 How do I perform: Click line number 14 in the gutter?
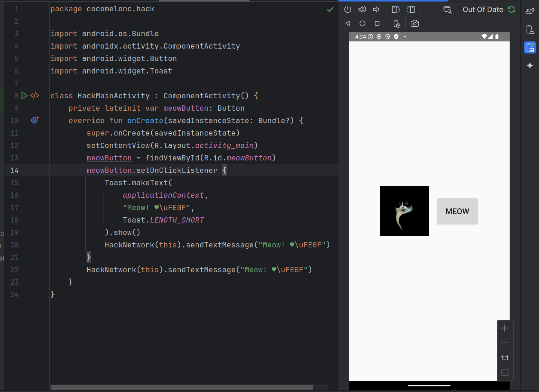(14, 170)
